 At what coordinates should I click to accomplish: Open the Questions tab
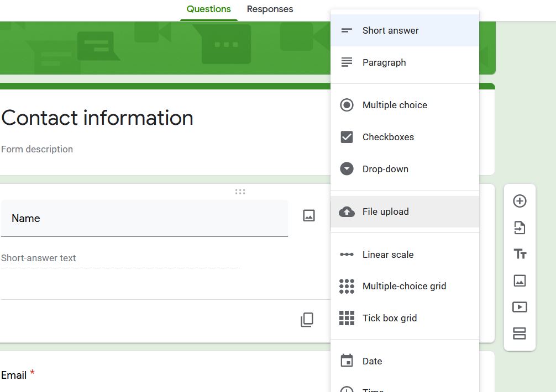208,9
